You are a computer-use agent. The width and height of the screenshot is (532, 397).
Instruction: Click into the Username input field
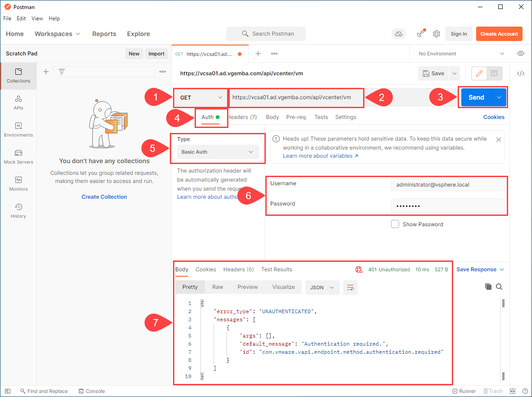click(447, 185)
